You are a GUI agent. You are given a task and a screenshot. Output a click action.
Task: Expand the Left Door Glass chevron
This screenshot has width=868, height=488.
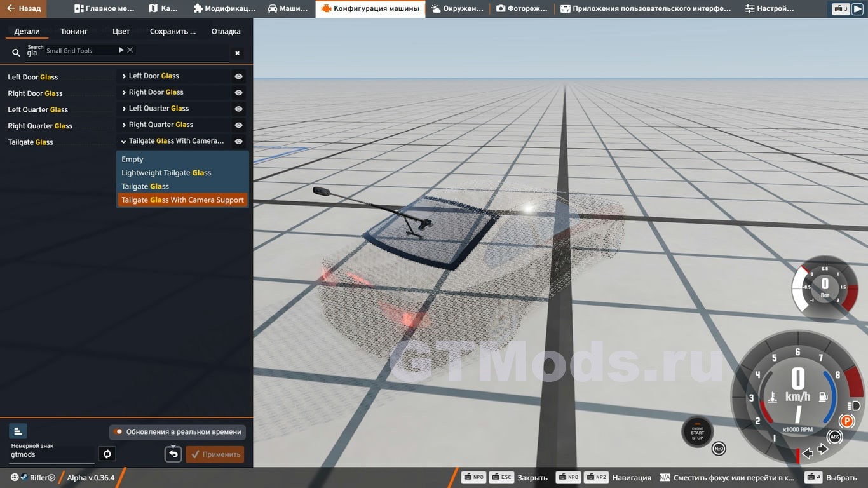[x=124, y=76]
